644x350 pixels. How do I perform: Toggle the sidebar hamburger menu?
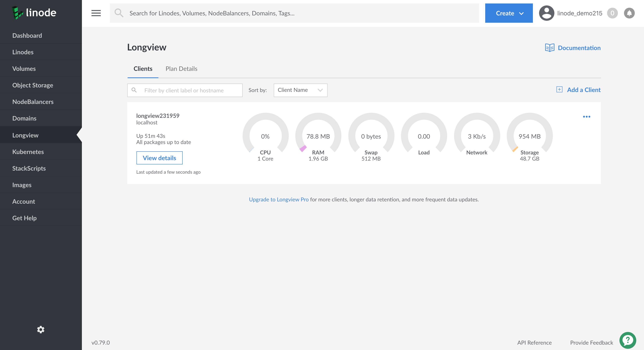point(96,13)
